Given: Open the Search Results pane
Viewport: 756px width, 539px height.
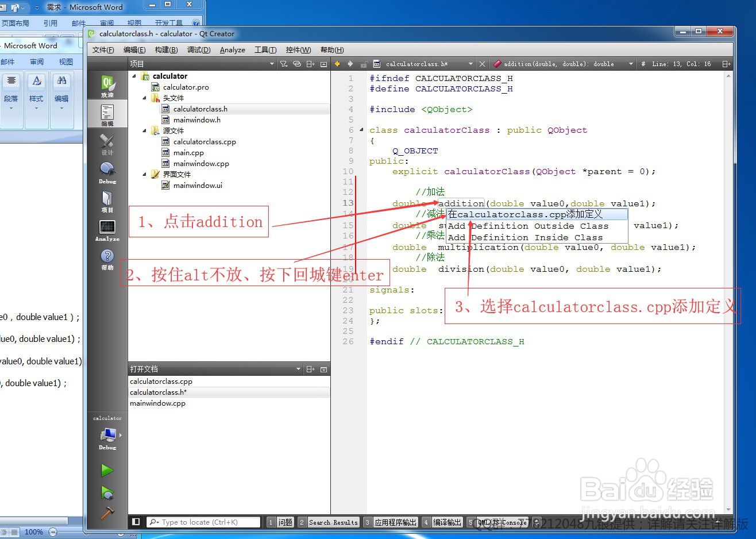Looking at the screenshot, I should [329, 522].
